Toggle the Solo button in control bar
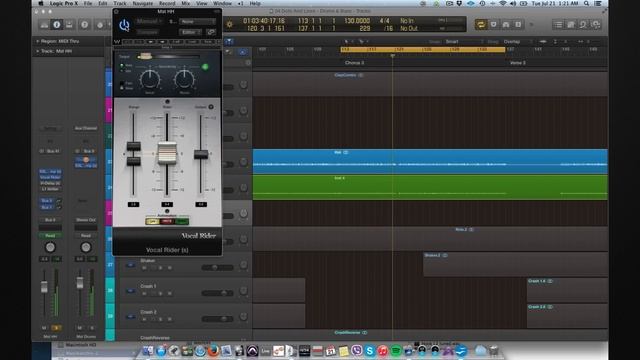This screenshot has height=360, width=640. point(518,24)
